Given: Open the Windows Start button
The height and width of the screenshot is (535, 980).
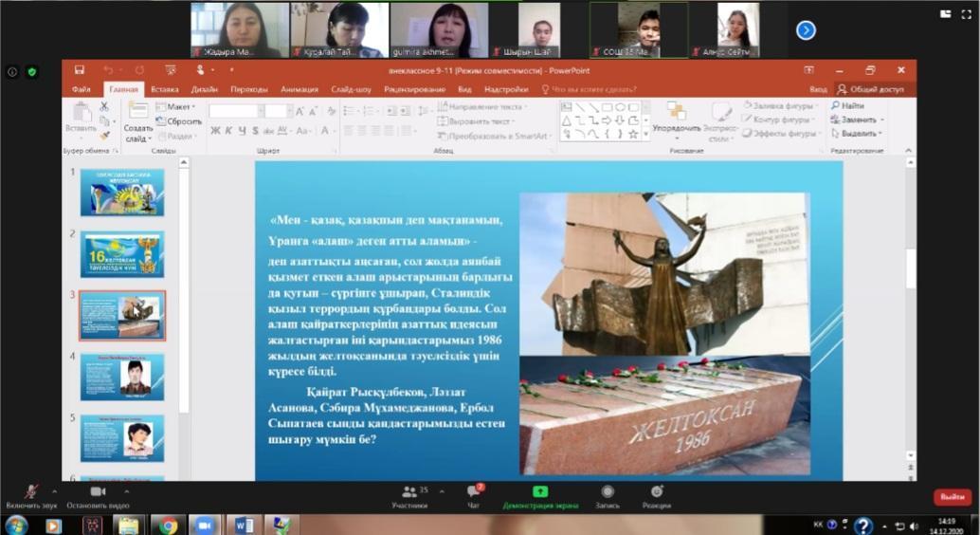Looking at the screenshot, I should (16, 525).
